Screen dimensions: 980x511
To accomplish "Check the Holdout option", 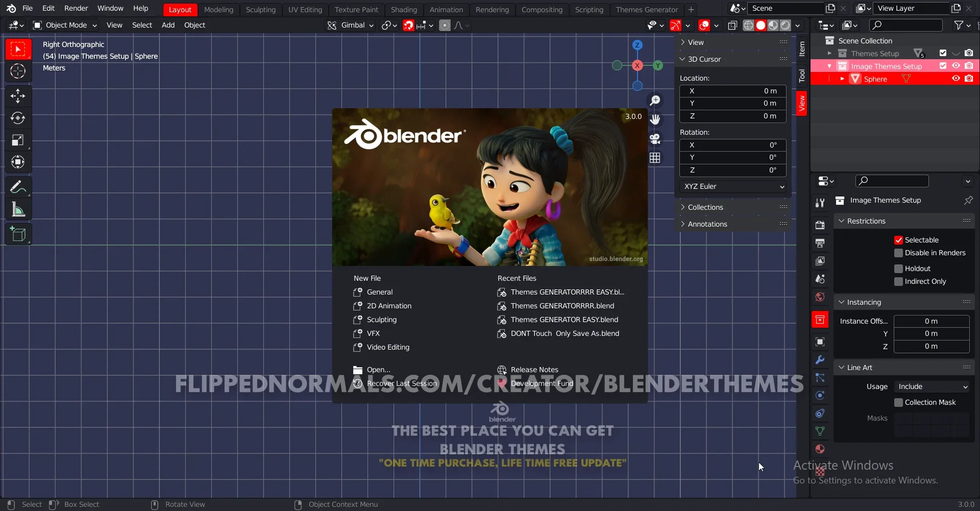I will [898, 269].
